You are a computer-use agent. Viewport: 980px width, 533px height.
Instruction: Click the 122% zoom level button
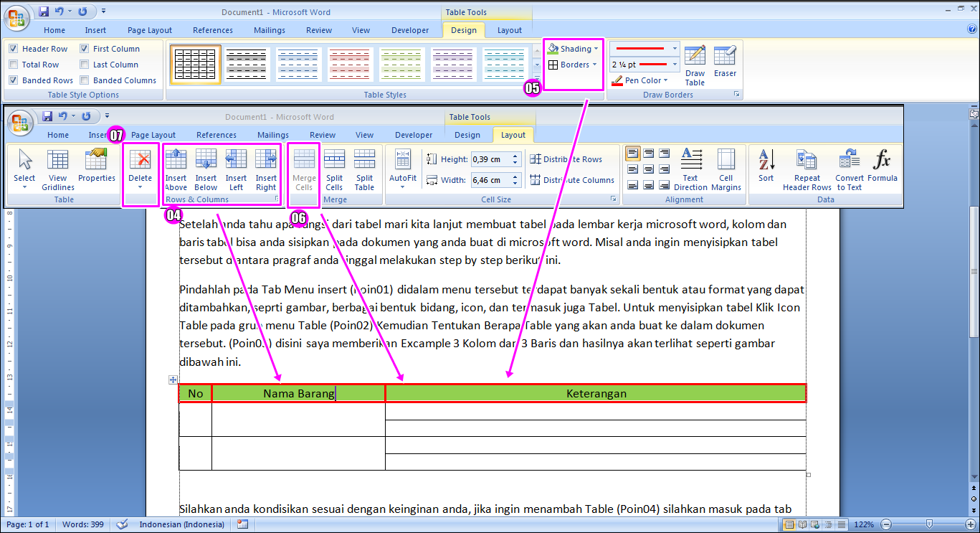863,524
